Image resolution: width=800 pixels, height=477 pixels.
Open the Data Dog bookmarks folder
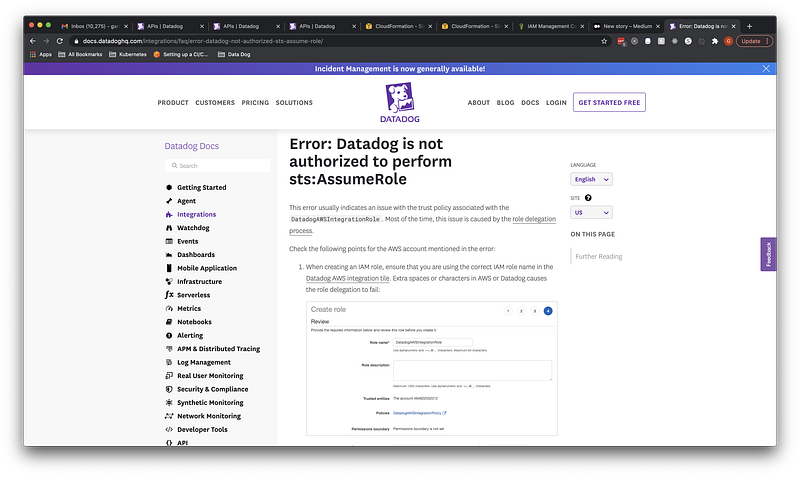[x=234, y=54]
